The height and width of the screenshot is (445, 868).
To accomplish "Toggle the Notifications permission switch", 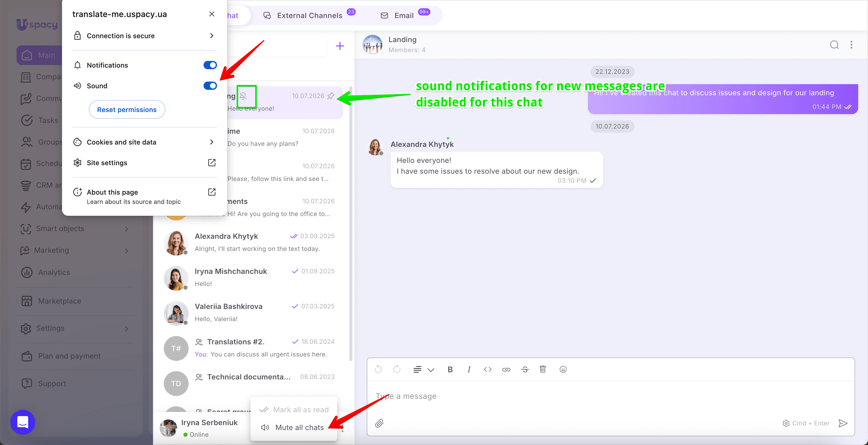I will [210, 65].
